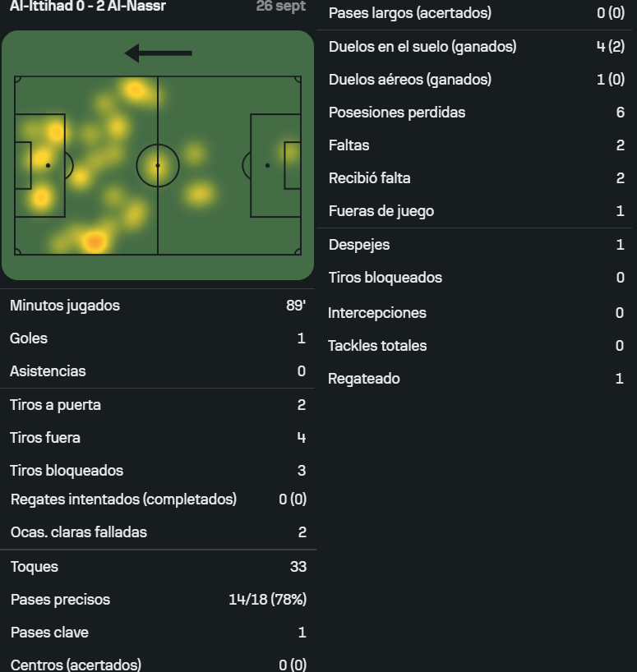Open the Al-Ittihad 0 - 2 Al-Nassr match
This screenshot has height=672, width=637.
[x=87, y=6]
